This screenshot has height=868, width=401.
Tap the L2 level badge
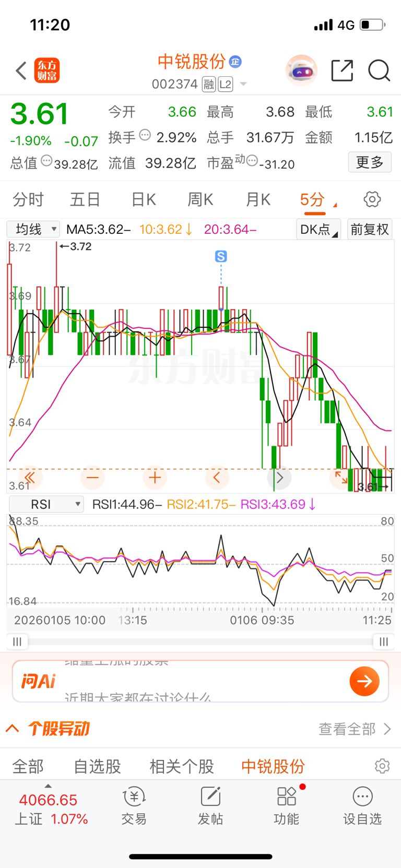[226, 84]
